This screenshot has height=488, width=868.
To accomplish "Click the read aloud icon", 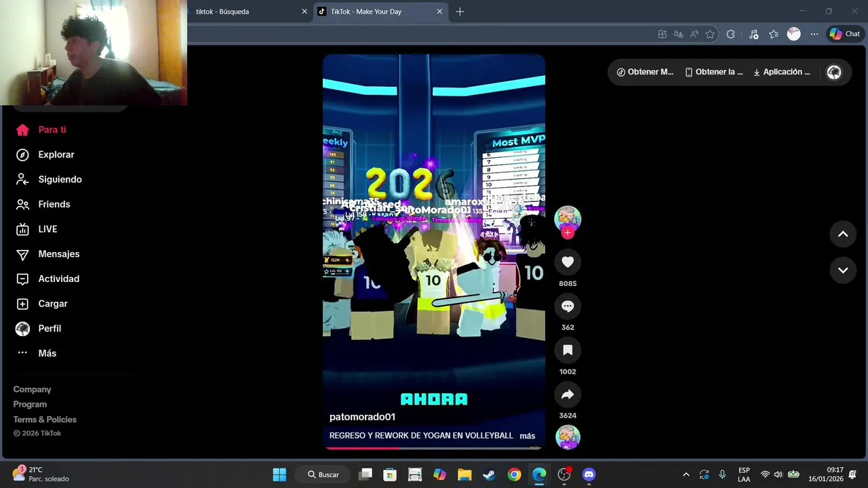I will (x=694, y=34).
